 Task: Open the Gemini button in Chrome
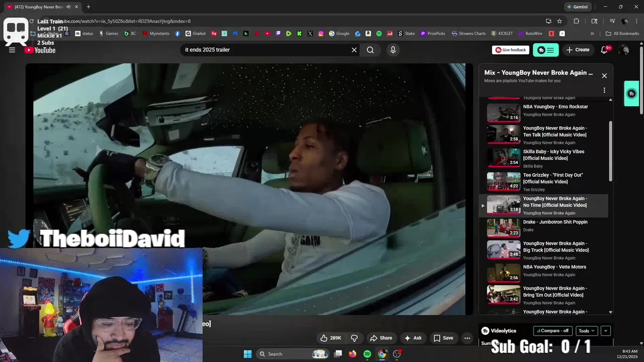(577, 7)
